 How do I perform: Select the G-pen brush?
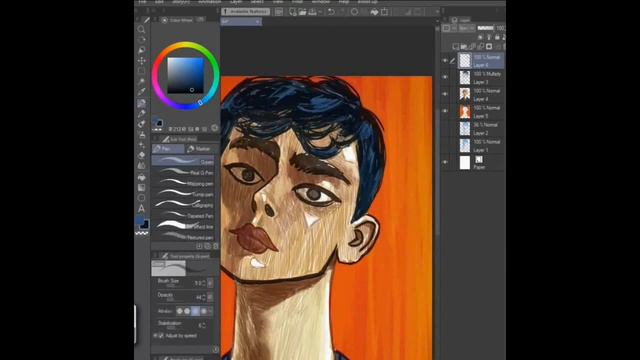click(183, 161)
